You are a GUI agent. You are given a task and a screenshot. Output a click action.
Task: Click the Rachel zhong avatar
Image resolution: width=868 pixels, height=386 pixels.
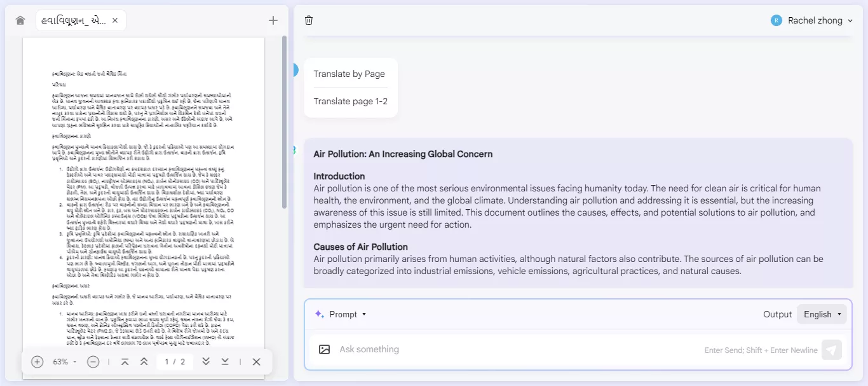click(x=776, y=20)
